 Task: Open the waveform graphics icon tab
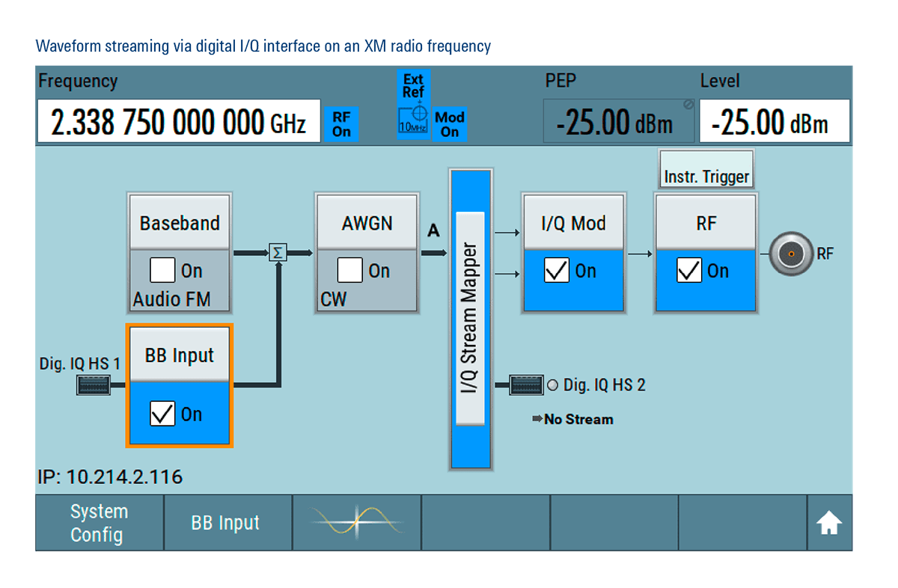click(x=357, y=522)
